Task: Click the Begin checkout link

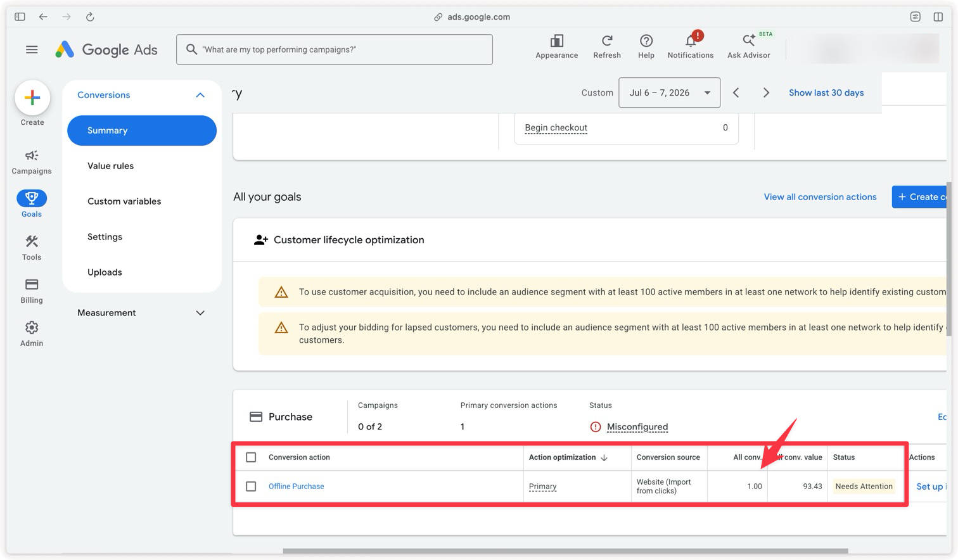Action: [556, 128]
